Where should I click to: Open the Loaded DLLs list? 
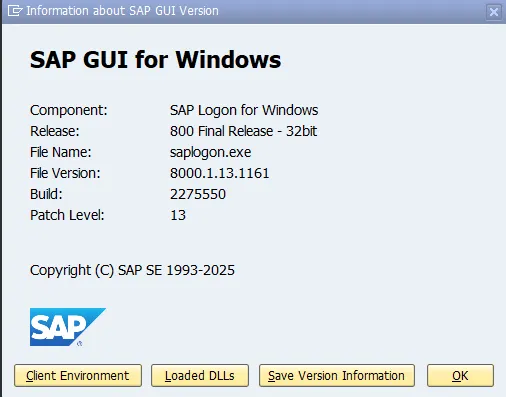(200, 375)
